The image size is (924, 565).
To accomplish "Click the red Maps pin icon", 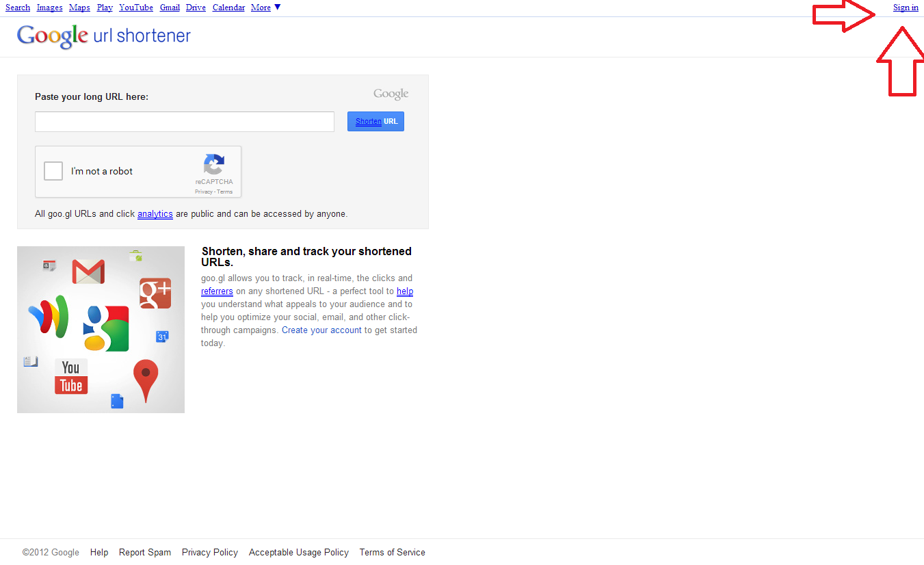I will click(146, 380).
